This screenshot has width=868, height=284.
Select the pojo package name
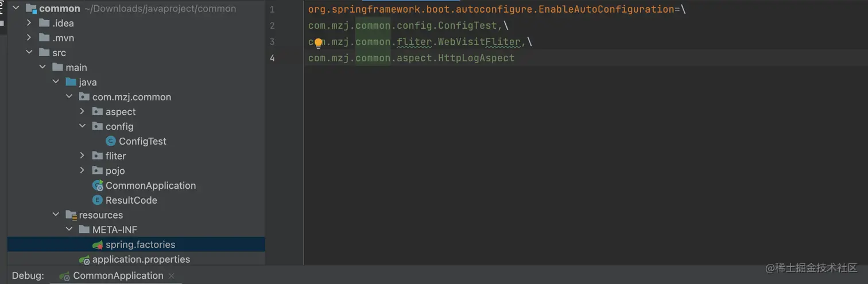[x=115, y=170]
